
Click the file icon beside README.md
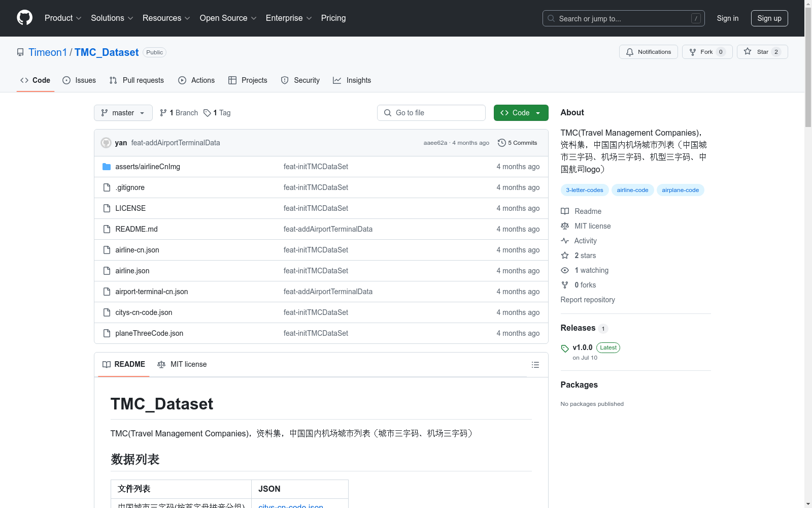(107, 229)
